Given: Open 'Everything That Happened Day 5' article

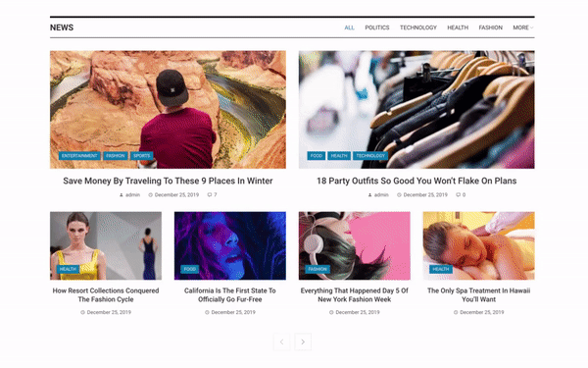Looking at the screenshot, I should click(355, 295).
